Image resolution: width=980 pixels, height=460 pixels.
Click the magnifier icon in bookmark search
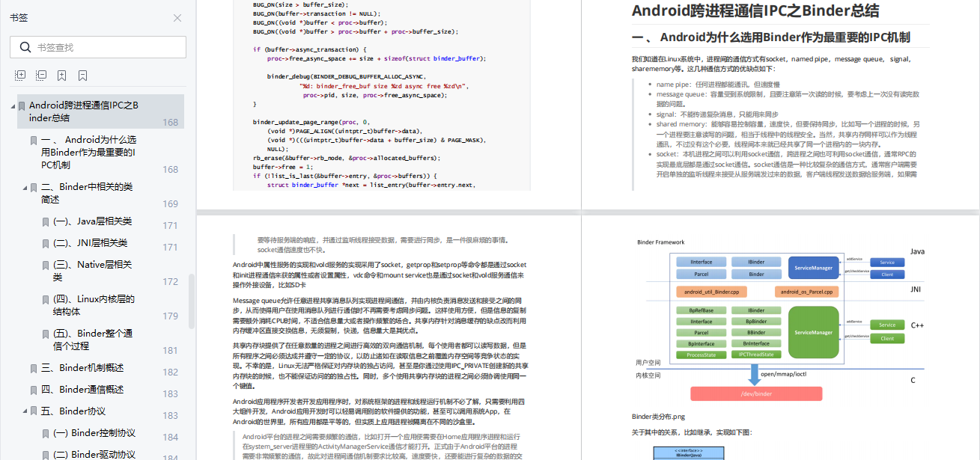[25, 47]
